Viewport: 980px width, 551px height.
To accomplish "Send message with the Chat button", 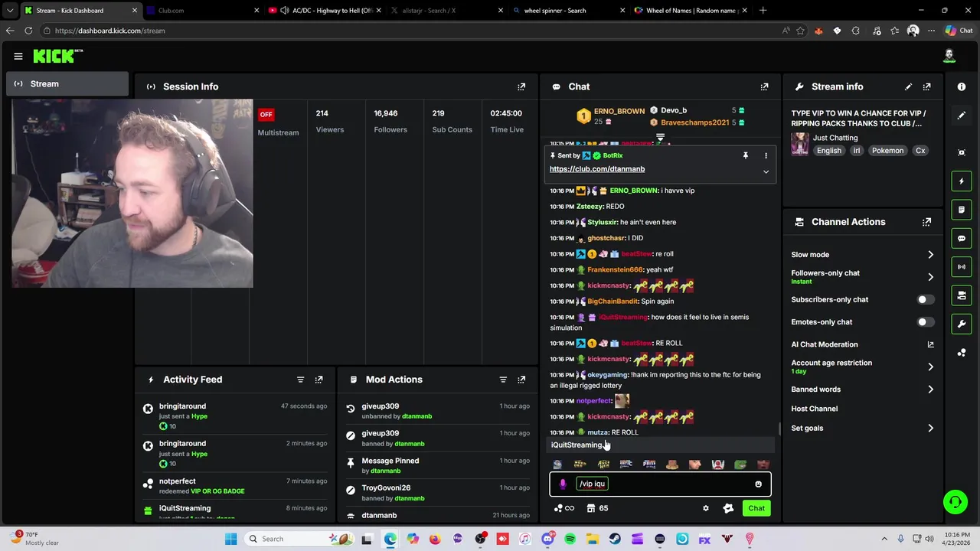I will pos(756,508).
